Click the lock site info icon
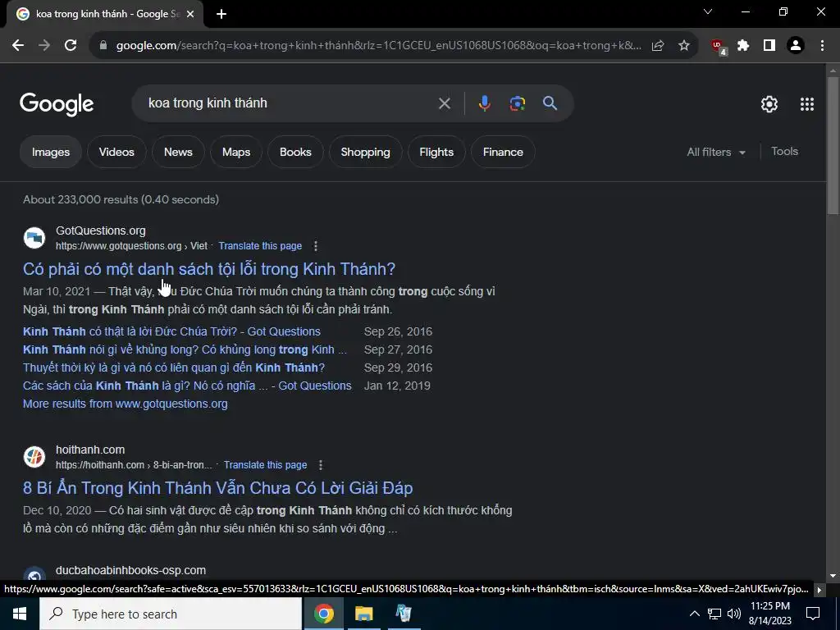 point(103,46)
